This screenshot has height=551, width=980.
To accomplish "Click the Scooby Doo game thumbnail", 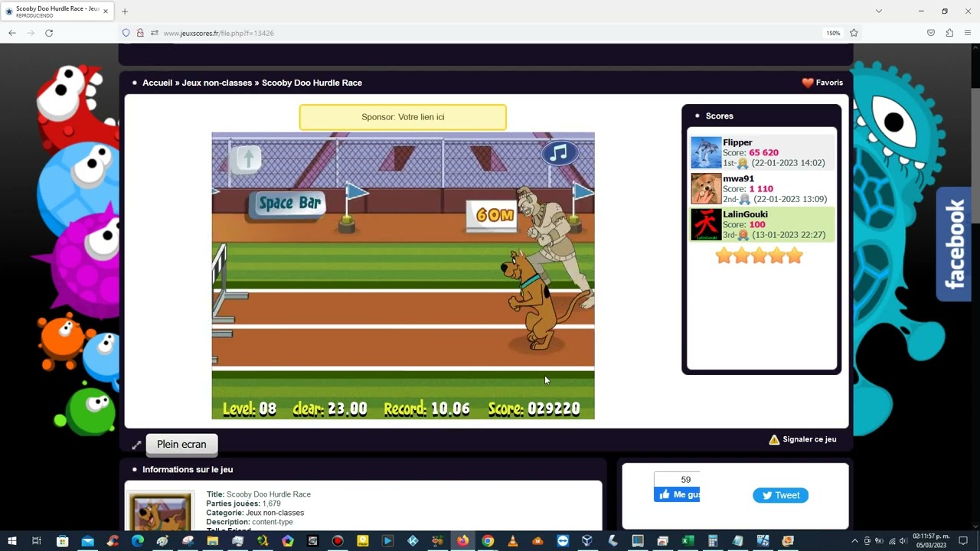I will click(x=160, y=512).
